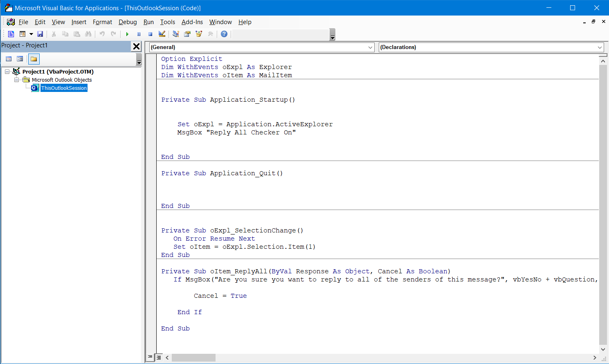
Task: Open the Debug menu
Action: (x=128, y=22)
